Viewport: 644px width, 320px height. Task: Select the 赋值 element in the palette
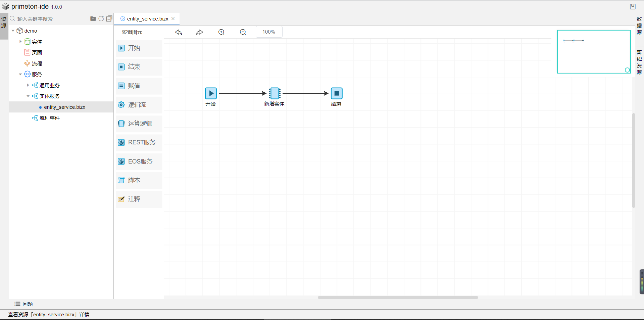click(139, 86)
